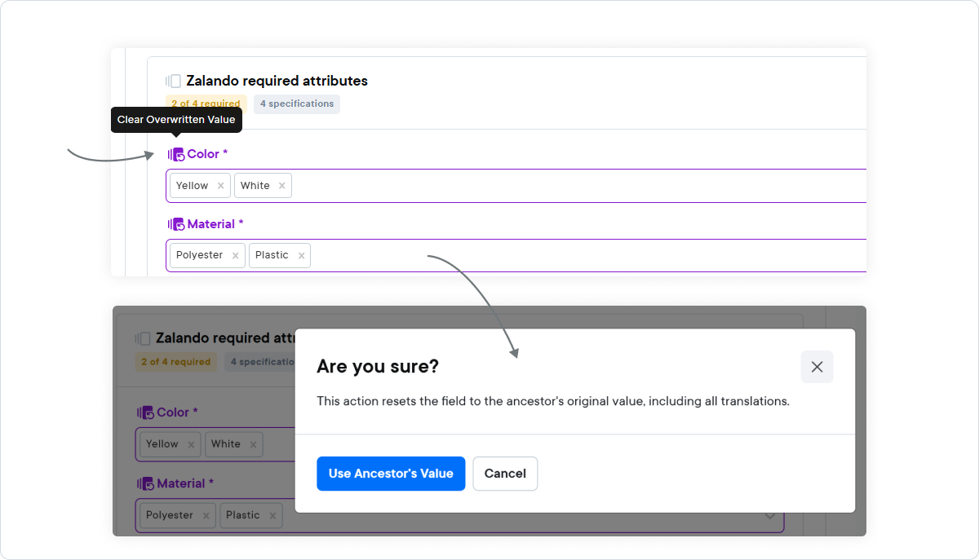Viewport: 979px width, 560px height.
Task: Click the Color * label behind the dialog
Action: (x=178, y=412)
